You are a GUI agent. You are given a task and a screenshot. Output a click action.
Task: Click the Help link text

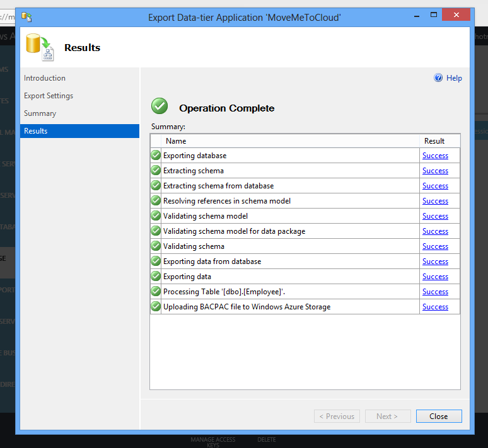pos(454,78)
